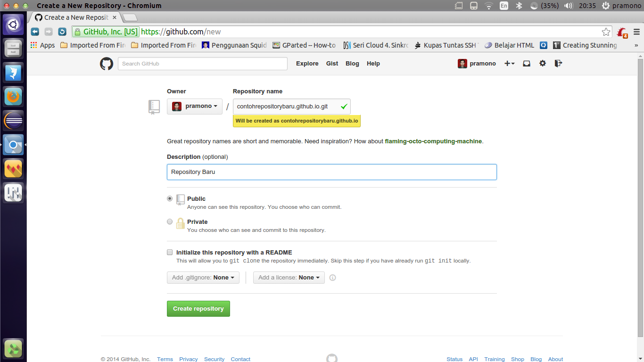
Task: Open a new browser tab
Action: (x=130, y=18)
